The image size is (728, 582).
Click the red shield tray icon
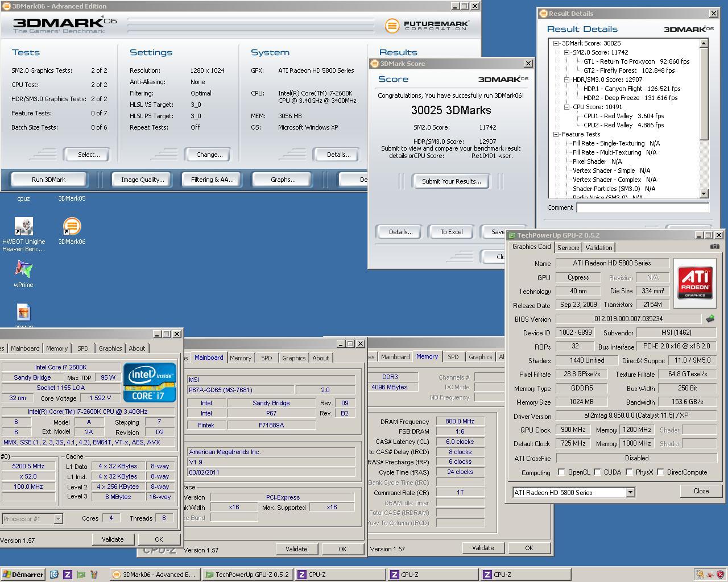click(x=719, y=575)
